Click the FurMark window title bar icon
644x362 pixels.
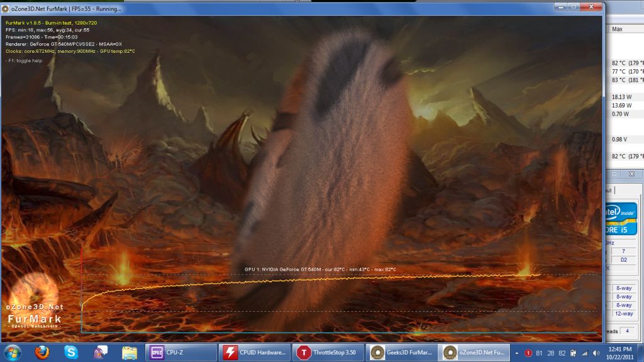(5, 9)
